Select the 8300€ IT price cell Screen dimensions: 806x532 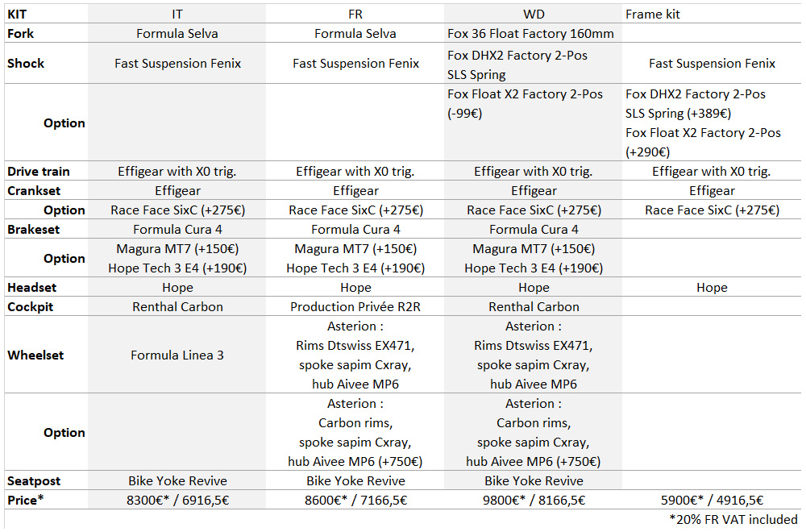tap(177, 500)
